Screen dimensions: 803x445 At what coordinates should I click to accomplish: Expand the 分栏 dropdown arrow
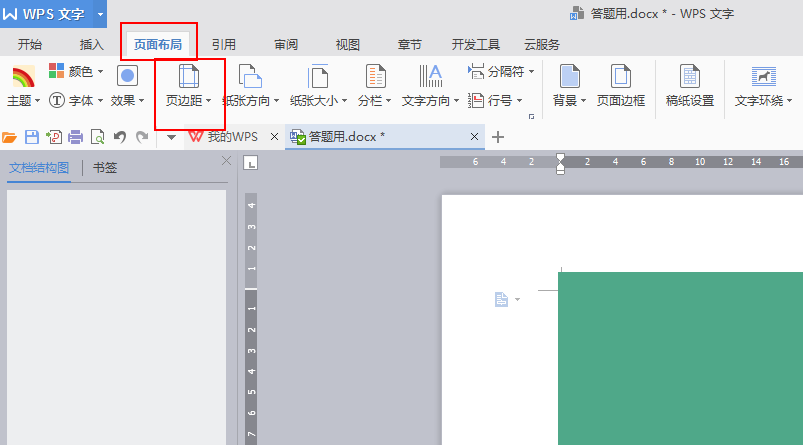click(388, 101)
